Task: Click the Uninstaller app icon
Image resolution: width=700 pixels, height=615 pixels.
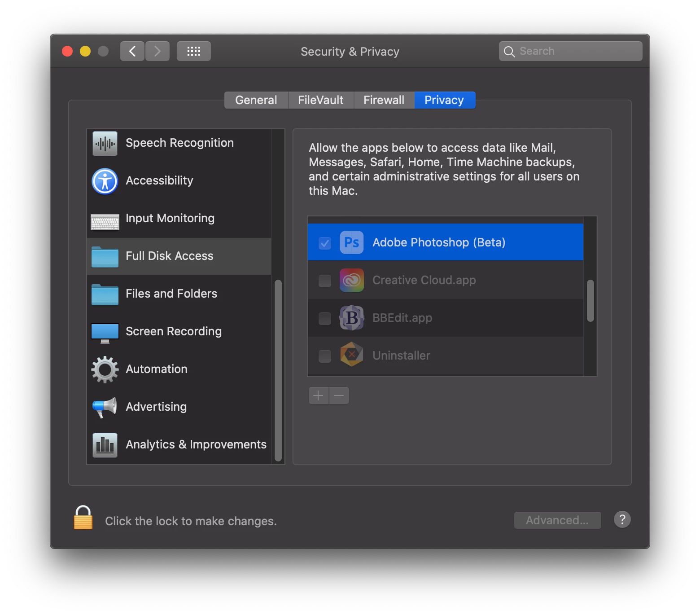Action: point(352,355)
